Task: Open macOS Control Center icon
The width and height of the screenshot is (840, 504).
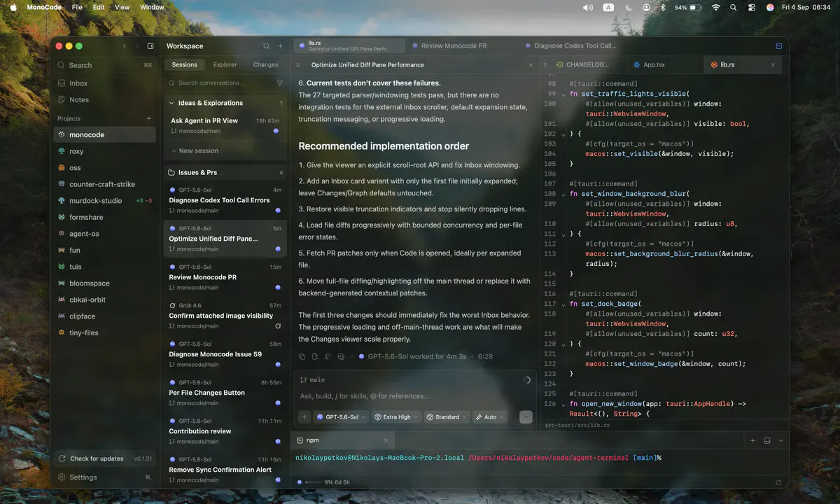Action: [752, 7]
